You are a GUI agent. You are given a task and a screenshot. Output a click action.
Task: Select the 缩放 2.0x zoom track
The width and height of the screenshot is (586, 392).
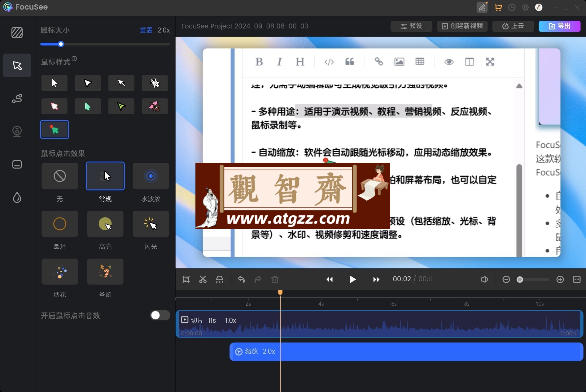point(406,351)
